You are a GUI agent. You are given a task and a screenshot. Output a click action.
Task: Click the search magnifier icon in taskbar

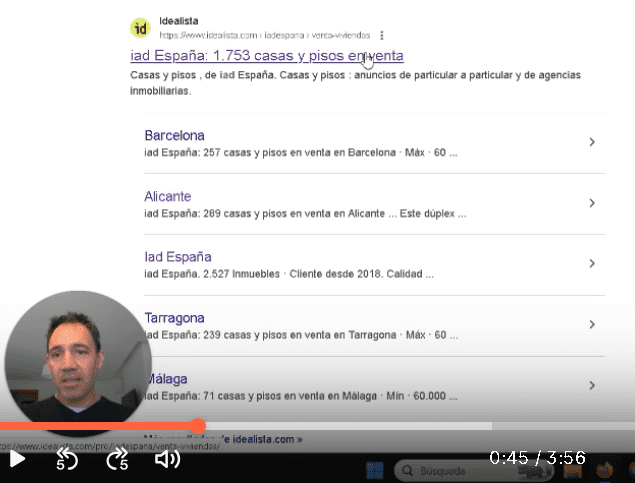(408, 469)
